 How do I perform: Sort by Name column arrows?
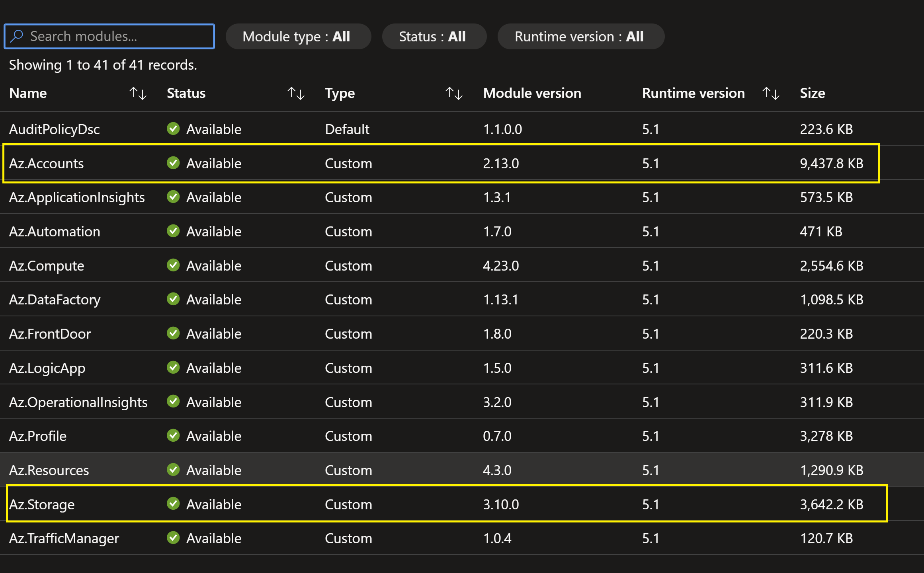(x=138, y=94)
